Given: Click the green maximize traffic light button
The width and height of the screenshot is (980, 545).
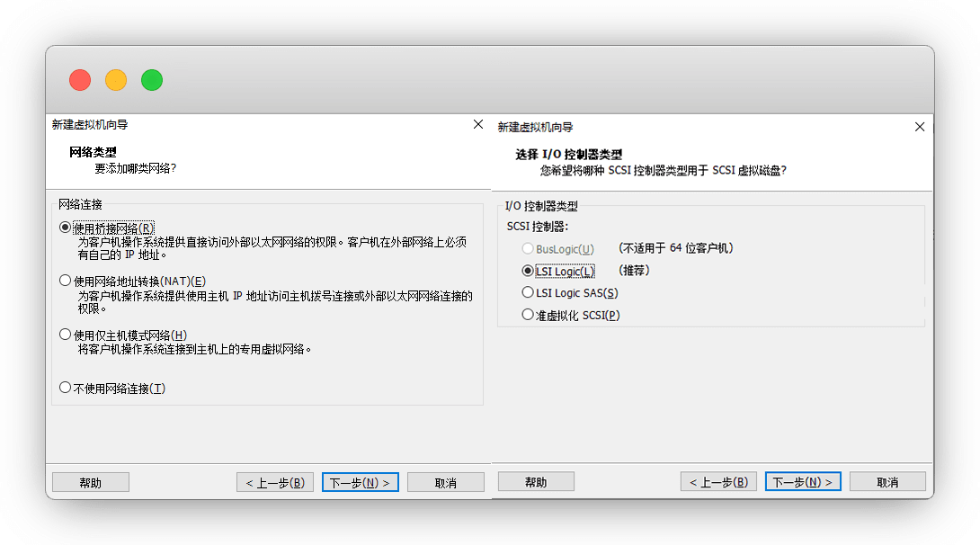Looking at the screenshot, I should [152, 80].
